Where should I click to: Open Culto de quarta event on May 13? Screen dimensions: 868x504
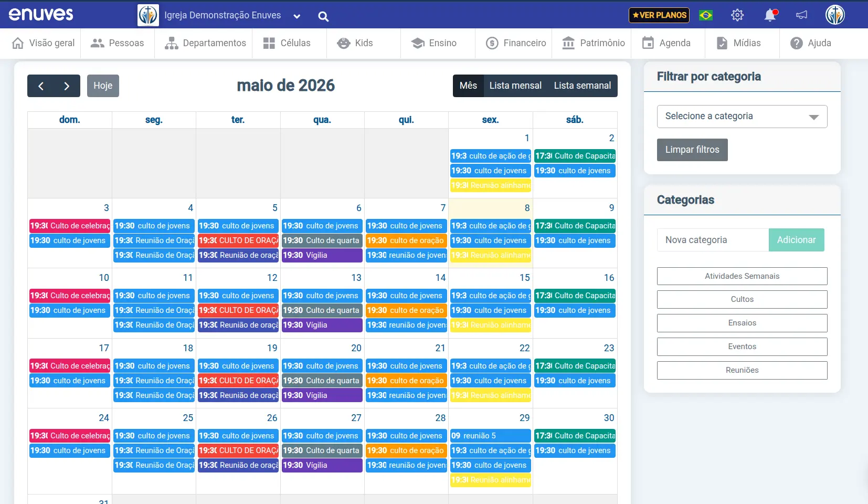point(322,310)
